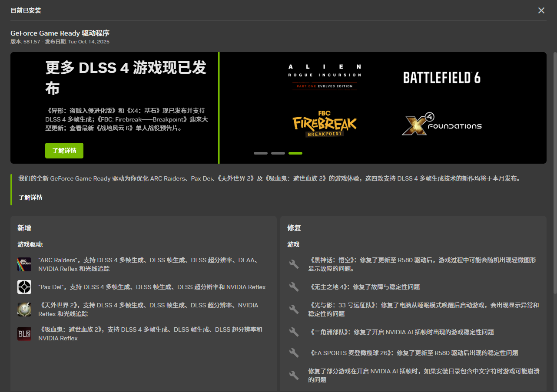Image resolution: width=557 pixels, height=392 pixels.
Task: Click wrench icon beside 光与影：33 号远征队
Action: pyautogui.click(x=294, y=310)
